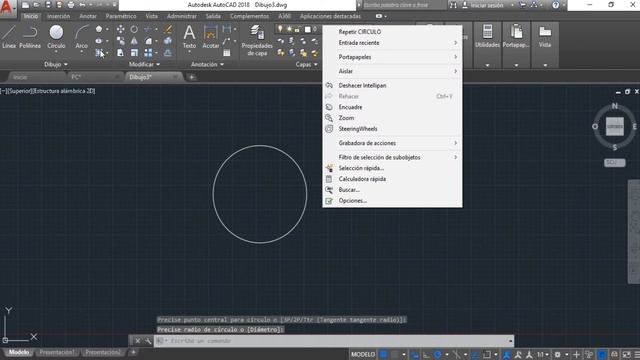
Task: Open Entrada reciente submenu
Action: 392,43
